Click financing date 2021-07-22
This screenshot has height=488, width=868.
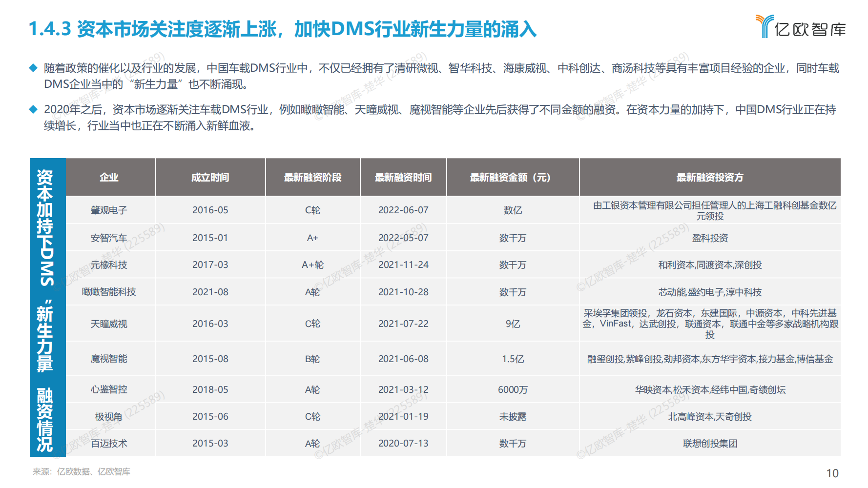[x=403, y=324]
